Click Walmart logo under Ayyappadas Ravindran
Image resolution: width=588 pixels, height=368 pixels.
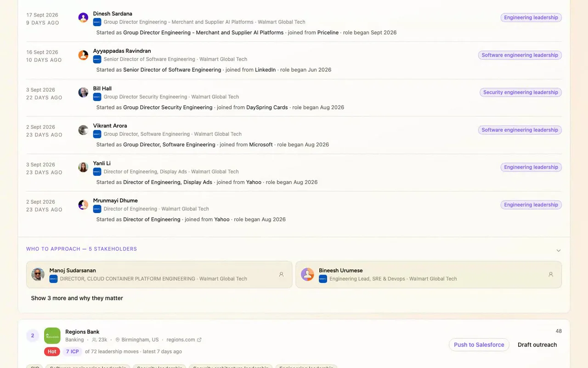point(97,59)
